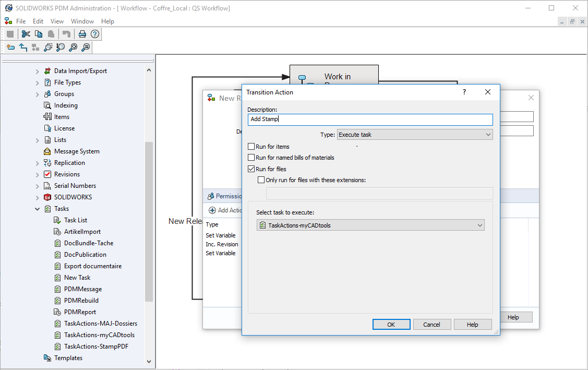The height and width of the screenshot is (370, 588).
Task: Click the Print toolbar icon
Action: (x=82, y=34)
